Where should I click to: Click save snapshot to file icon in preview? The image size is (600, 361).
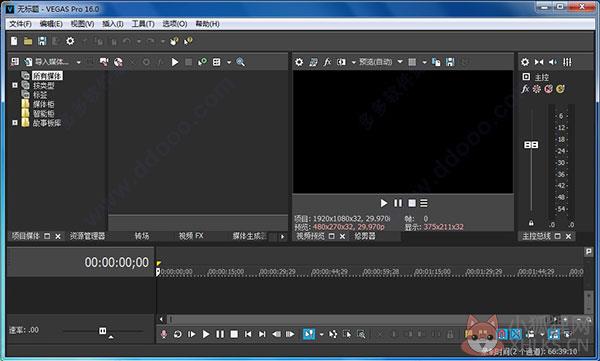tap(450, 62)
